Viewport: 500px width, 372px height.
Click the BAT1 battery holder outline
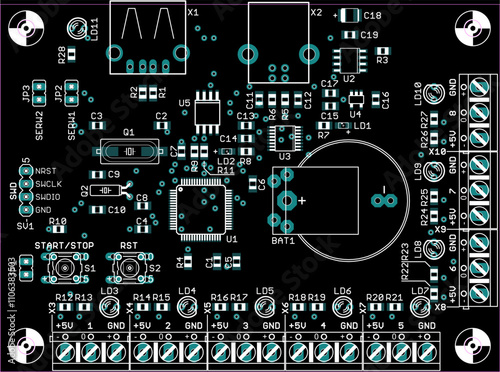point(315,201)
